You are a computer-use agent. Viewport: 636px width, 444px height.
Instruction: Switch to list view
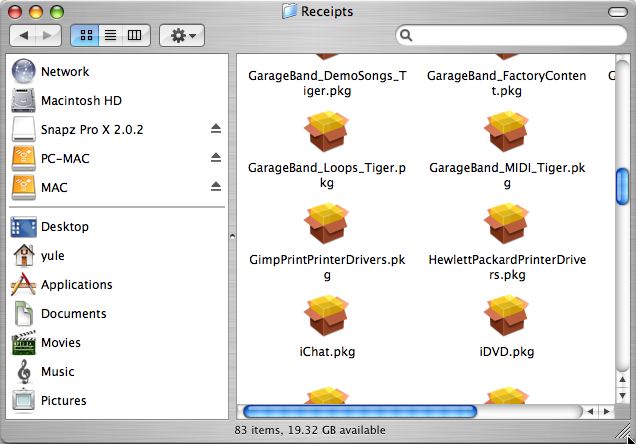click(110, 35)
